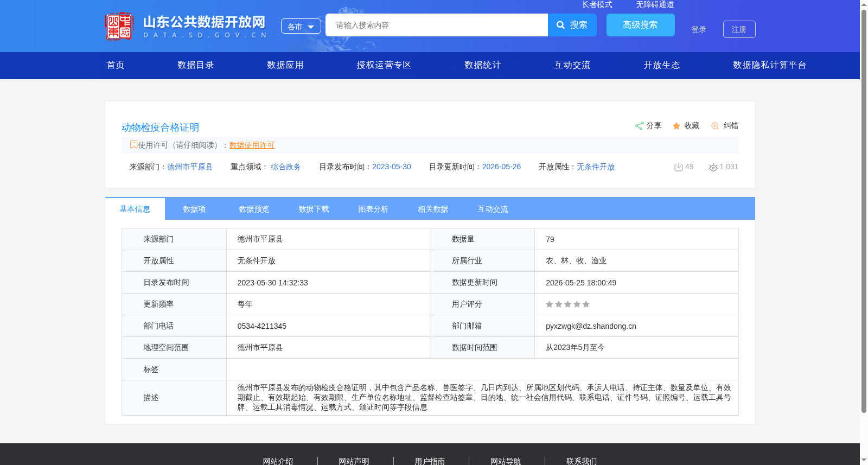Switch to the 图表分析 tab
Viewport: 868px width, 465px height.
pyautogui.click(x=374, y=209)
